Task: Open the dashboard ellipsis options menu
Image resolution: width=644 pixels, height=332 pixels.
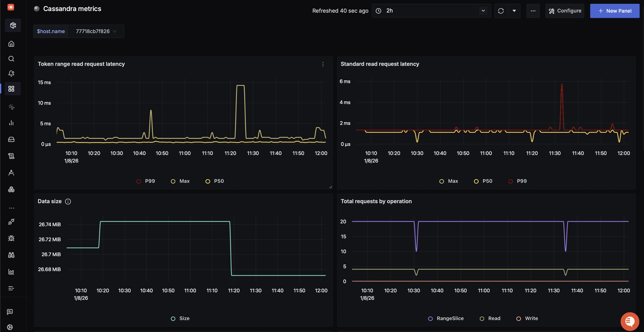Action: 533,11
